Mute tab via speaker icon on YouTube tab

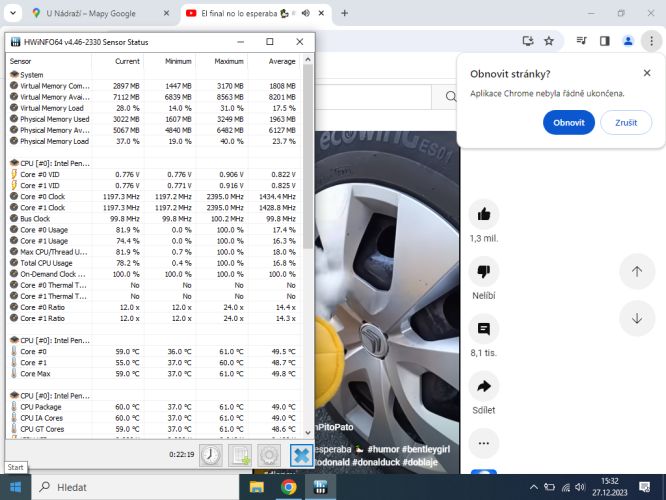click(305, 13)
